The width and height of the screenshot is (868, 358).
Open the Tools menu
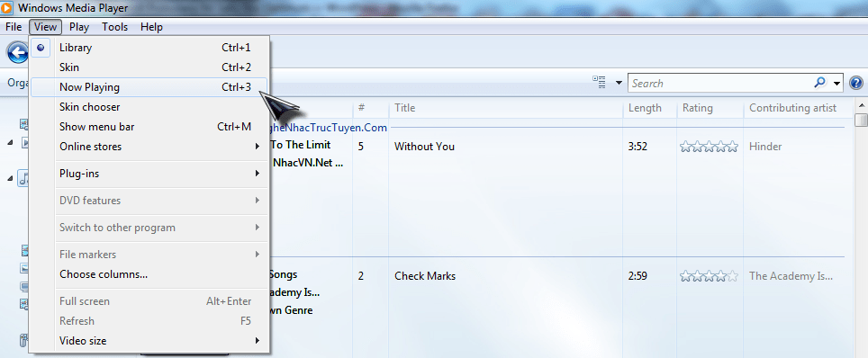point(114,27)
